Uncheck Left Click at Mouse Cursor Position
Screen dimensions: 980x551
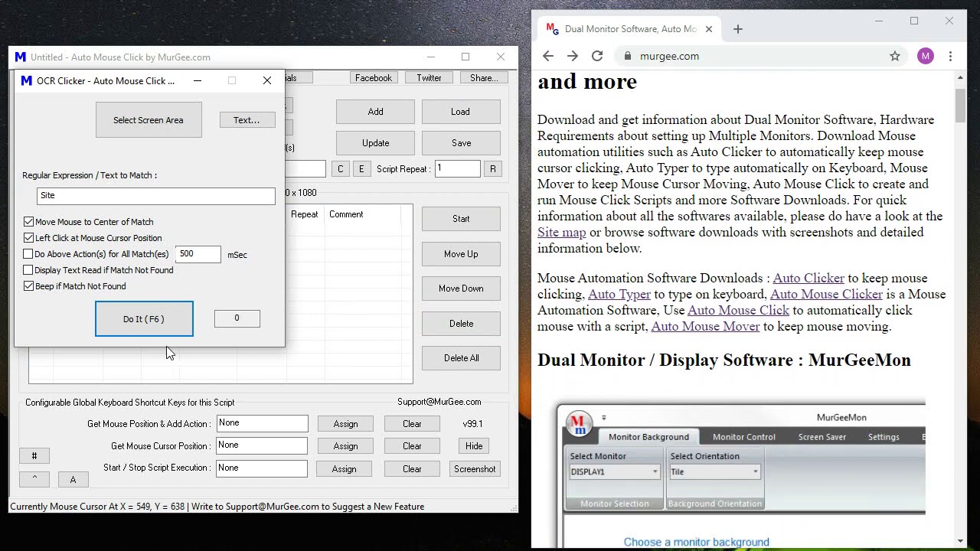click(28, 238)
